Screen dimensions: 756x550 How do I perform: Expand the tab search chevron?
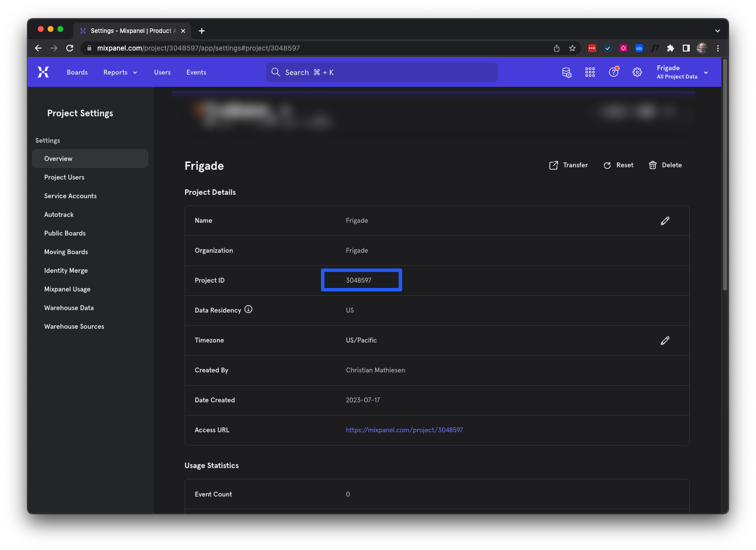pos(718,31)
